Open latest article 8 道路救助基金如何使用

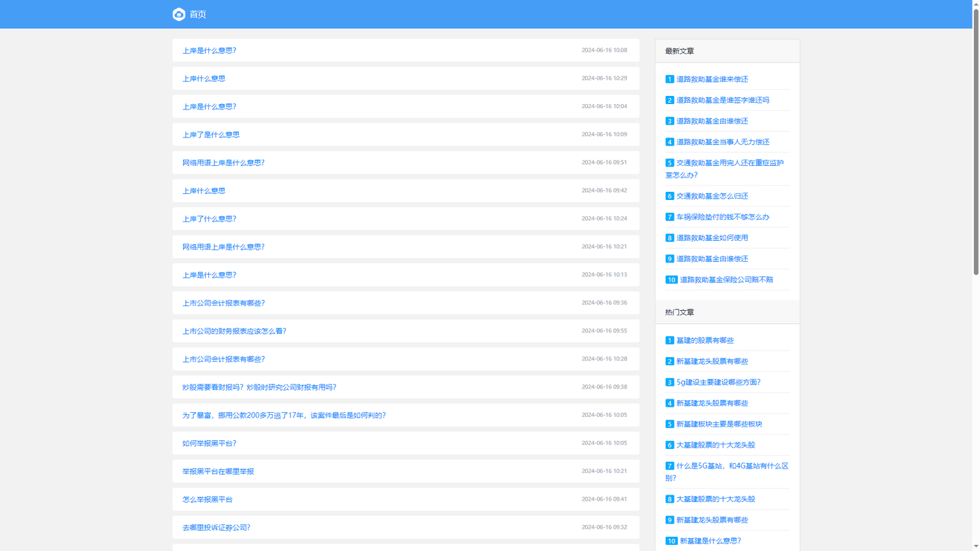tap(712, 238)
